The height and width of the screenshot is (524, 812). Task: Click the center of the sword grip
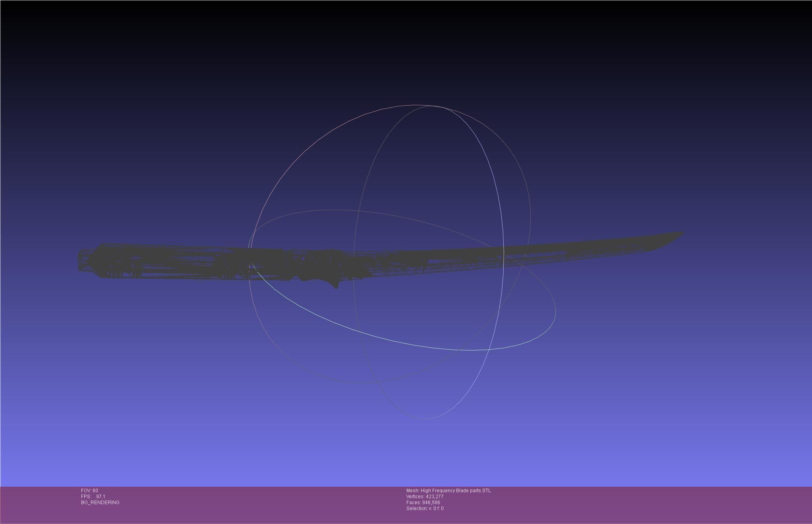coord(179,262)
